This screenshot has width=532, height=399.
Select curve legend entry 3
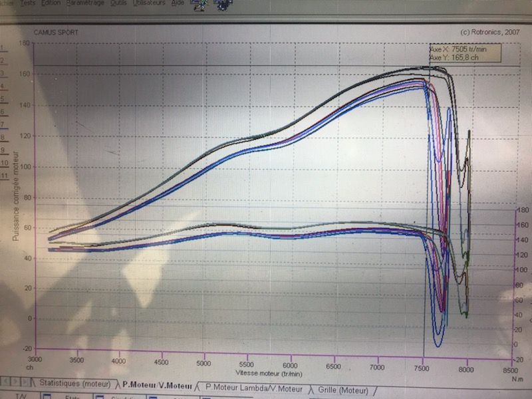pos(3,73)
